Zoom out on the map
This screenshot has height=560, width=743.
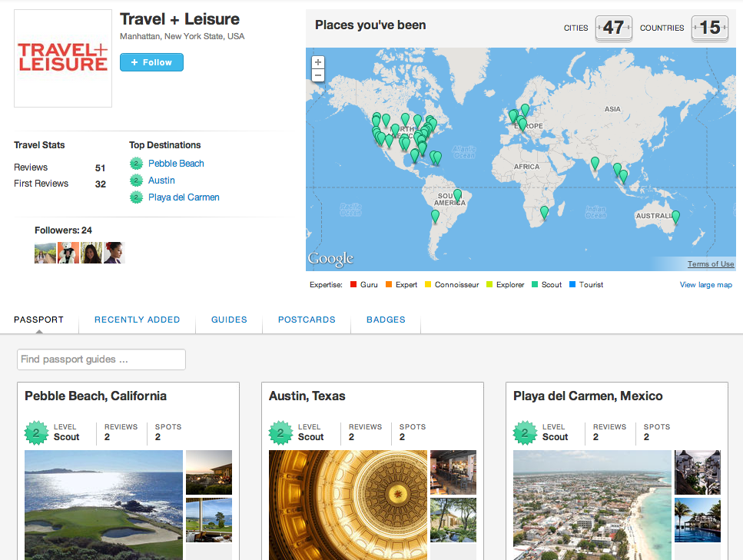318,75
